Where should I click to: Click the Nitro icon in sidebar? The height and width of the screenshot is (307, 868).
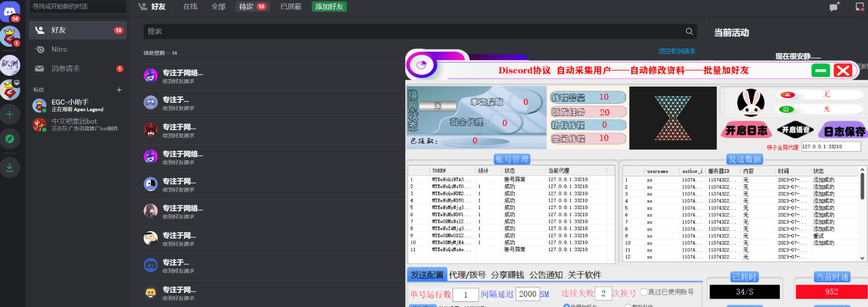(x=40, y=50)
